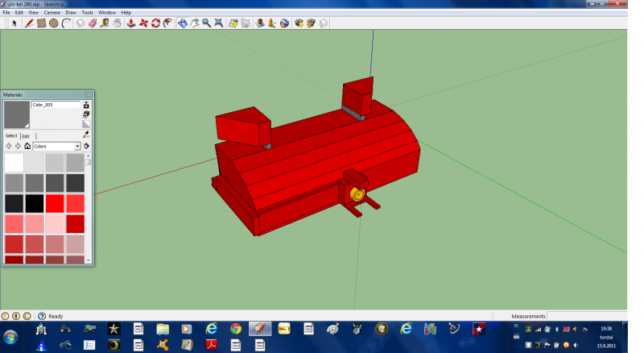Switch to the Edit tab in Materials
This screenshot has height=353, width=644.
point(26,136)
